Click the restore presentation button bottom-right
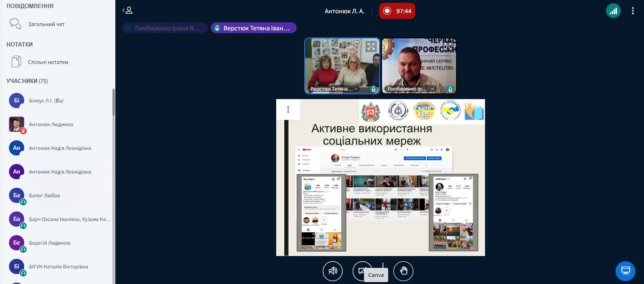The width and height of the screenshot is (644, 284). (x=625, y=271)
